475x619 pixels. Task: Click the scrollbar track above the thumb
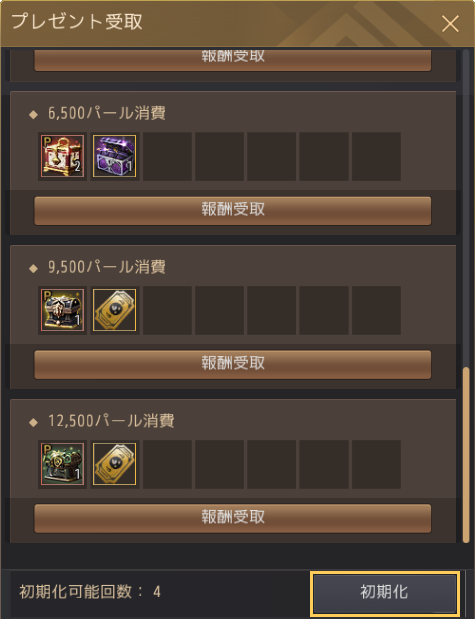466,208
